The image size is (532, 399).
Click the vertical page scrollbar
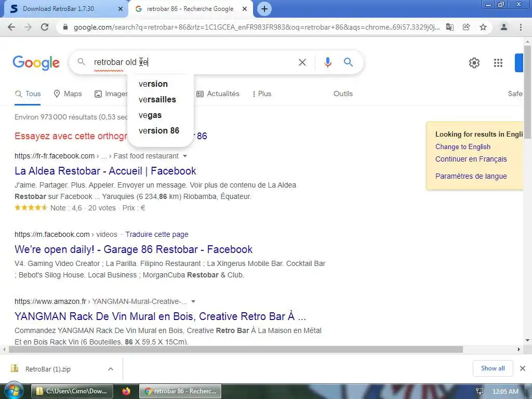point(527,91)
